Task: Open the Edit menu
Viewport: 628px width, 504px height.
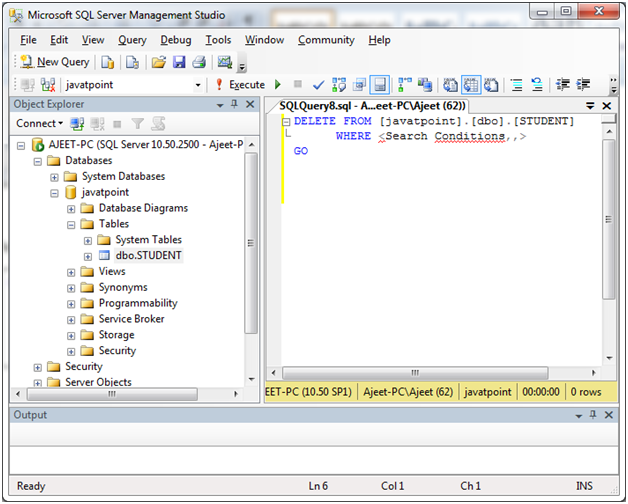Action: 59,40
